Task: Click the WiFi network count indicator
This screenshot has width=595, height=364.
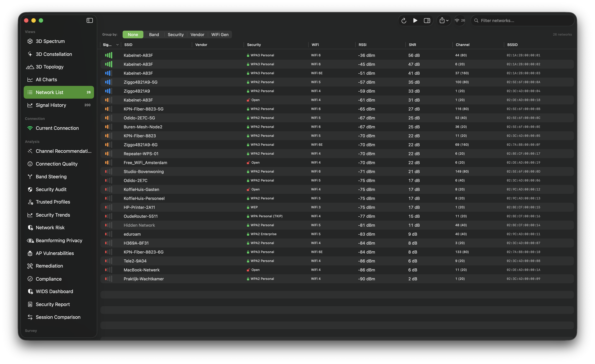Action: 460,20
